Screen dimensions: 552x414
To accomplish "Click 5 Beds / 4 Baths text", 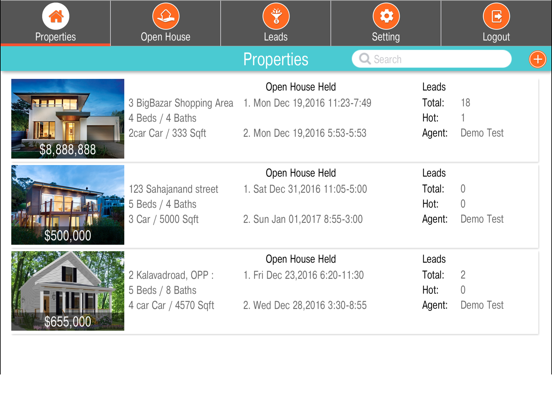I will click(x=162, y=204).
